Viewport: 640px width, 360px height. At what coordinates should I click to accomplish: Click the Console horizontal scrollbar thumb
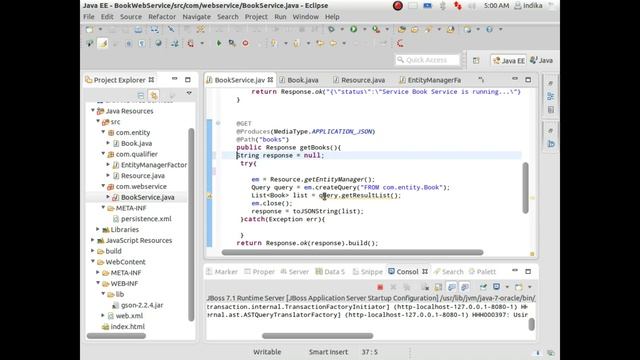[318, 336]
